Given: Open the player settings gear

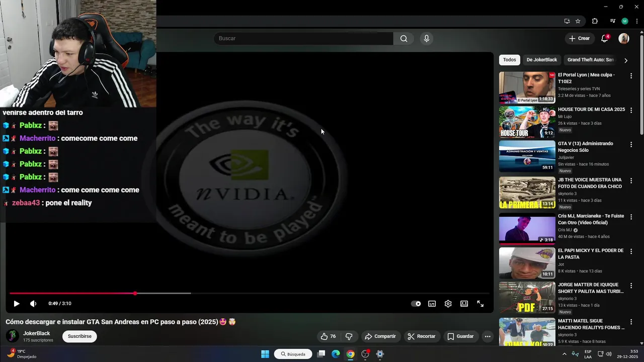Looking at the screenshot, I should click(x=448, y=304).
